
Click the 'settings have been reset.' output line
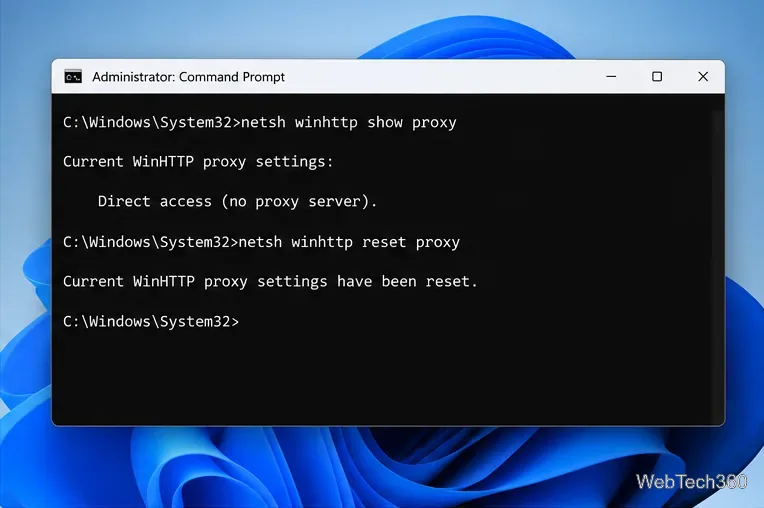(270, 282)
